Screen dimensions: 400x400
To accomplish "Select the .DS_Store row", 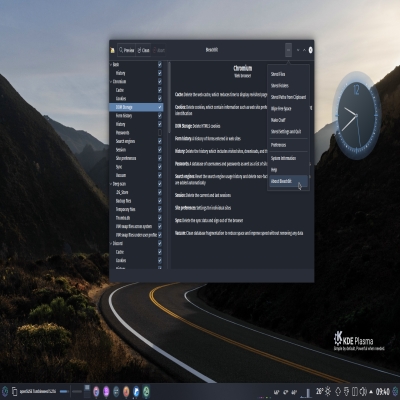I will point(136,192).
